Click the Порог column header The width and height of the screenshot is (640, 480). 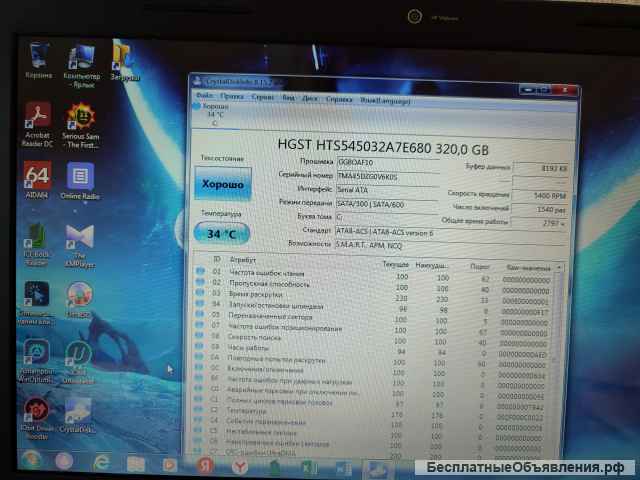click(480, 267)
